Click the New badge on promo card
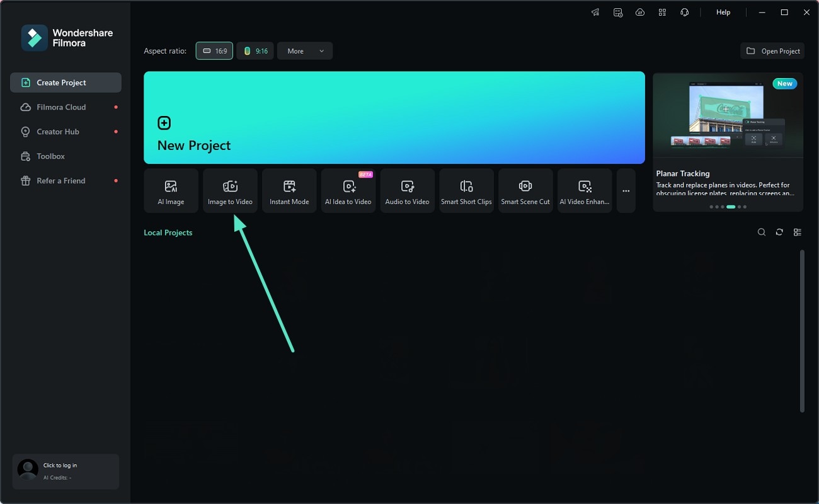This screenshot has height=504, width=819. coord(785,84)
